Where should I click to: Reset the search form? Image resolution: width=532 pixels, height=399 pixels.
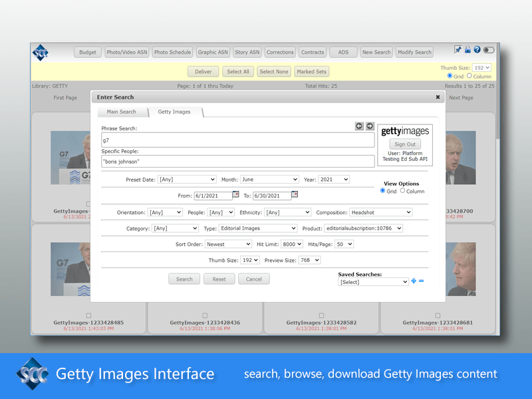tap(219, 279)
